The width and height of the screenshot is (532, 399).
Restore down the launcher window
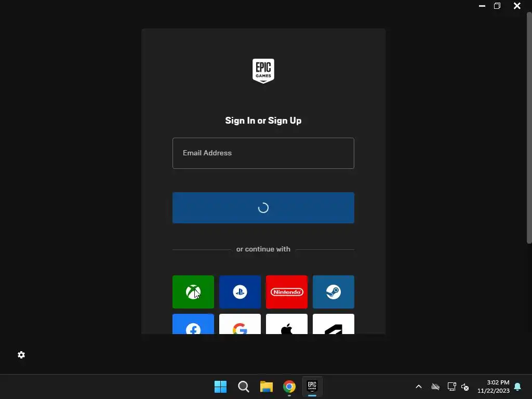click(x=497, y=6)
